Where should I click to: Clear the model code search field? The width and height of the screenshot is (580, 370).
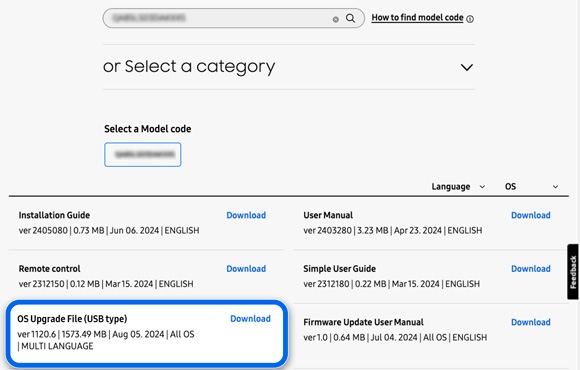click(x=335, y=19)
